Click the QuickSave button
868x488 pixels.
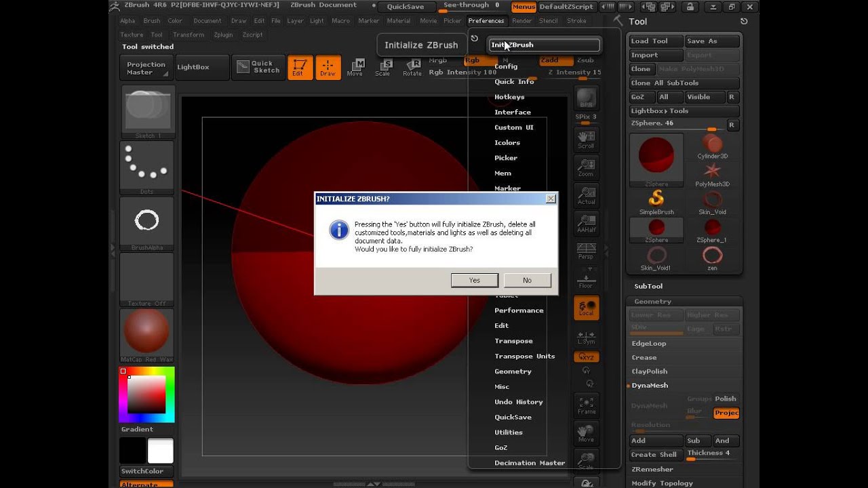(406, 7)
